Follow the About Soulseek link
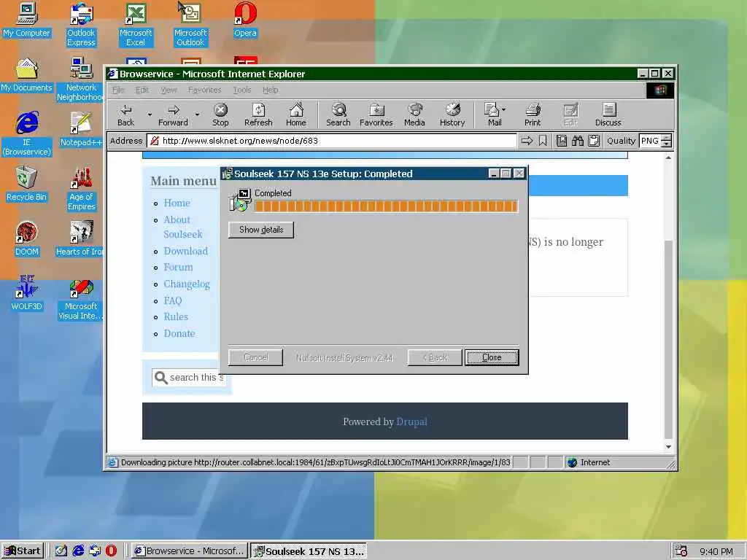The image size is (747, 560). tap(183, 227)
